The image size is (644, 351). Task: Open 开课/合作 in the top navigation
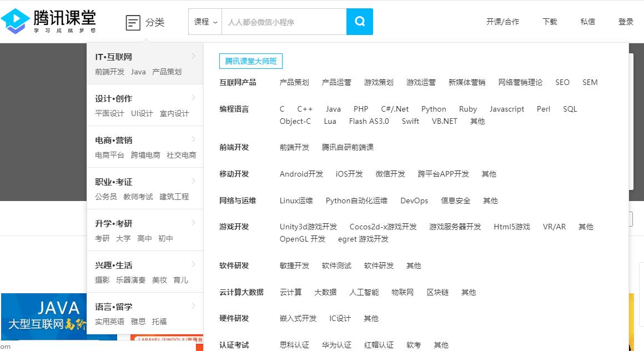tap(503, 22)
